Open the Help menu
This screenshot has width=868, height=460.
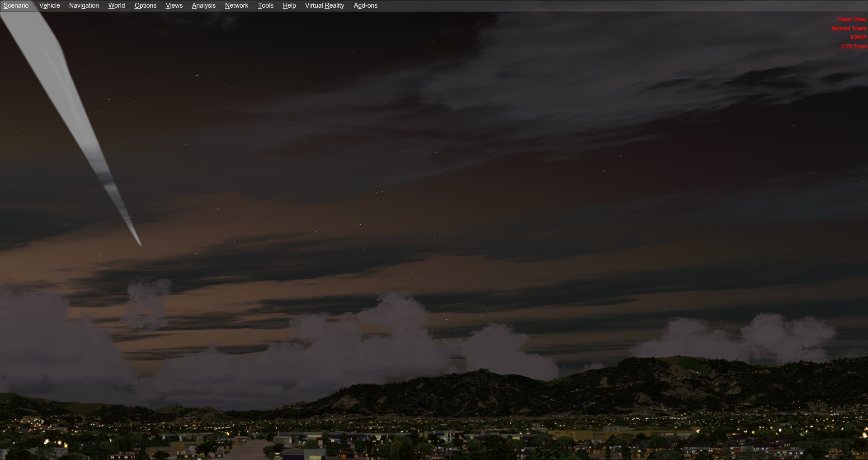289,5
